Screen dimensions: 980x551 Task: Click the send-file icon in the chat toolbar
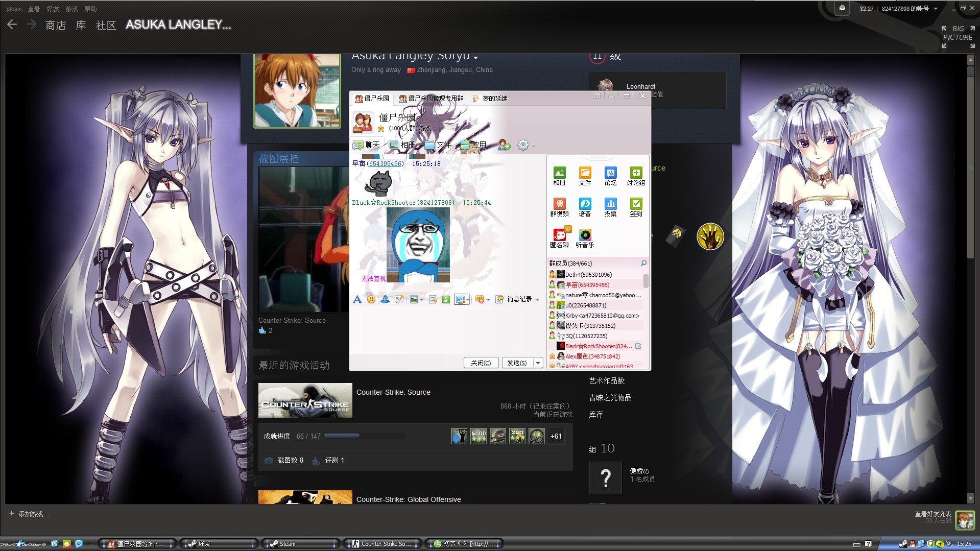click(433, 299)
